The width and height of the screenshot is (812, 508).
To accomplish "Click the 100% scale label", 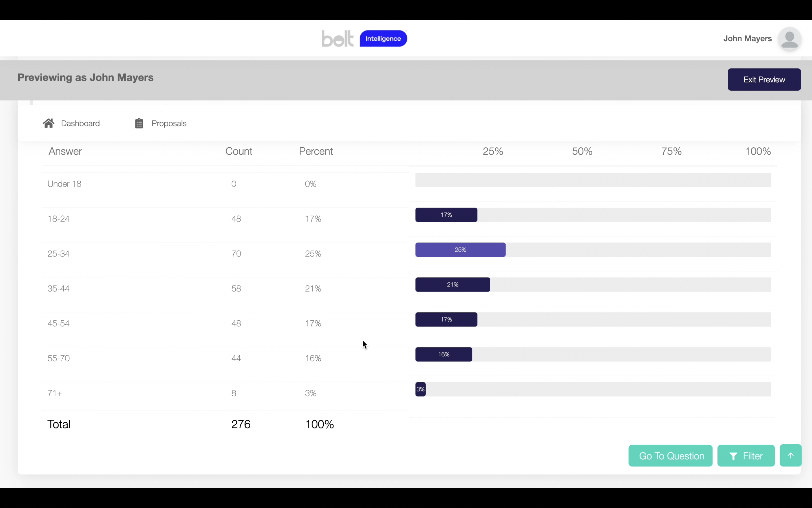I will [758, 151].
